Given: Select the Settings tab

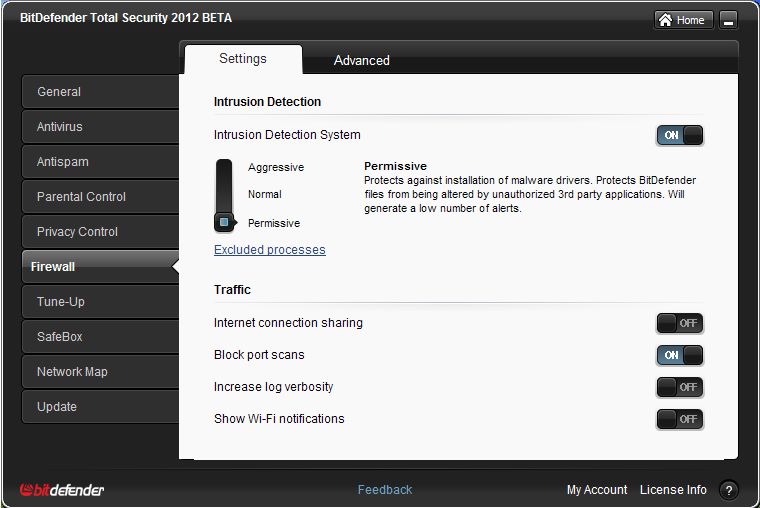Looking at the screenshot, I should (243, 59).
